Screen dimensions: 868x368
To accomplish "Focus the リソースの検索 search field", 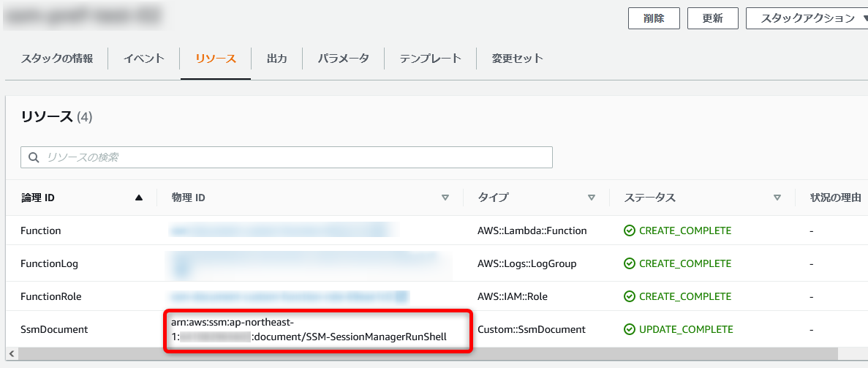I will click(x=286, y=157).
